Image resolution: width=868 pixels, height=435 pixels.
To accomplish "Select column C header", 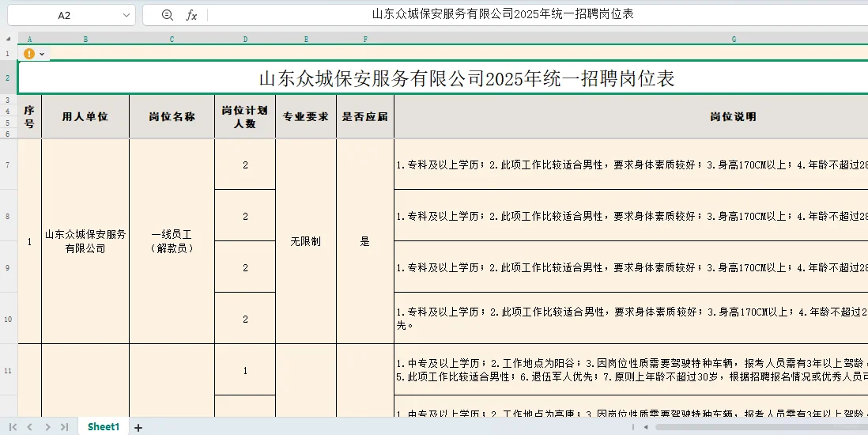I will 172,39.
